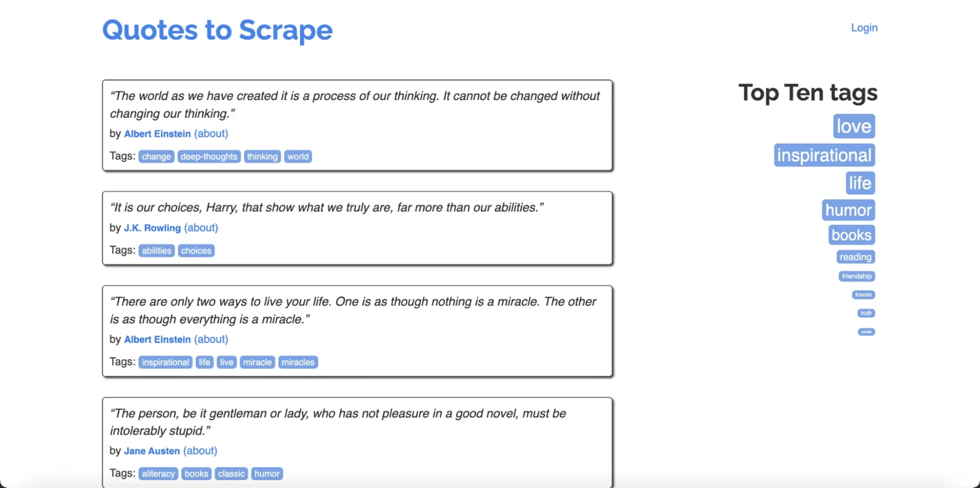Image resolution: width=980 pixels, height=488 pixels.
Task: Open the 'friendship' tag in Top Ten tags
Action: click(857, 276)
